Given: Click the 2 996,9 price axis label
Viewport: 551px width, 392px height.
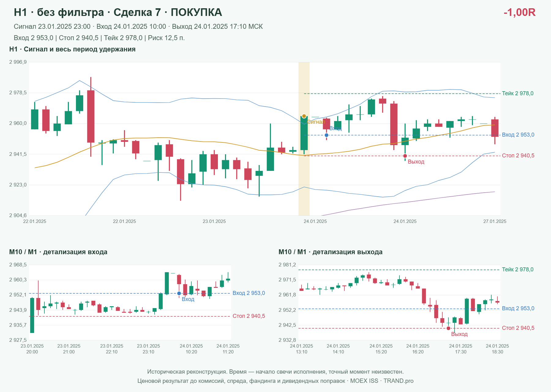Looking at the screenshot, I should click(x=18, y=62).
